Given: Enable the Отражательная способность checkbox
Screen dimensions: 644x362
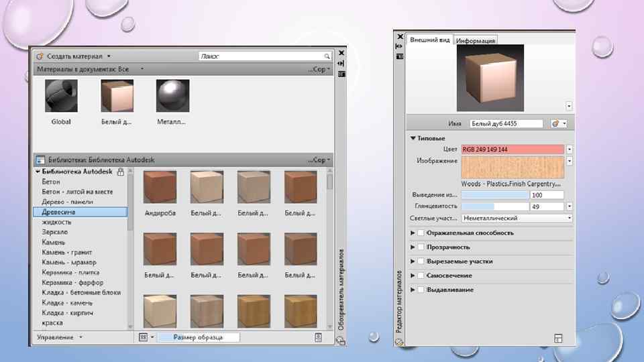Looking at the screenshot, I should click(x=421, y=233).
